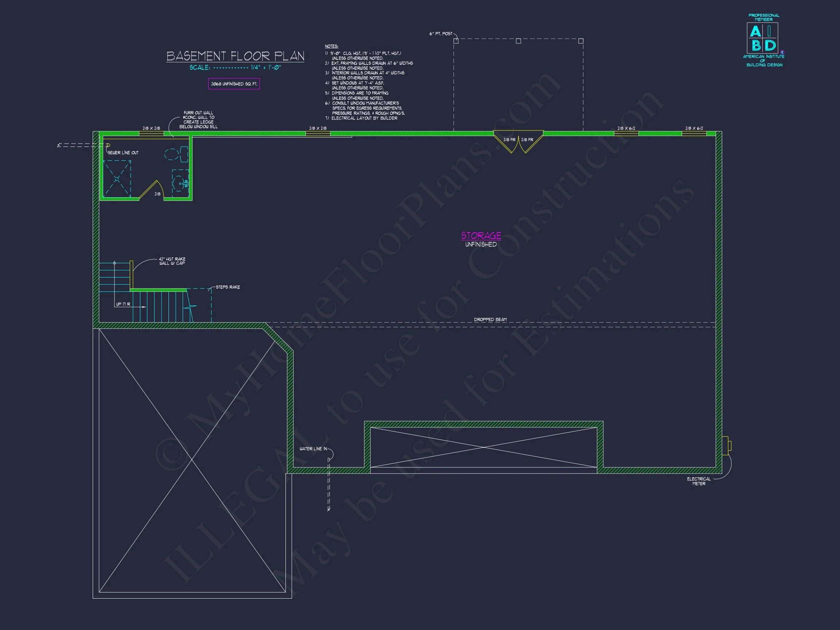Click the top-right porch post square
Screen dimensions: 840x630
(581, 41)
